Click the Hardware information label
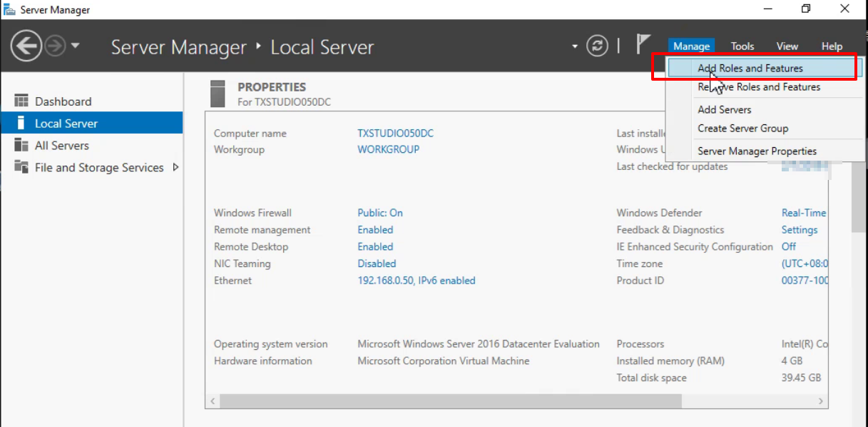 point(263,361)
